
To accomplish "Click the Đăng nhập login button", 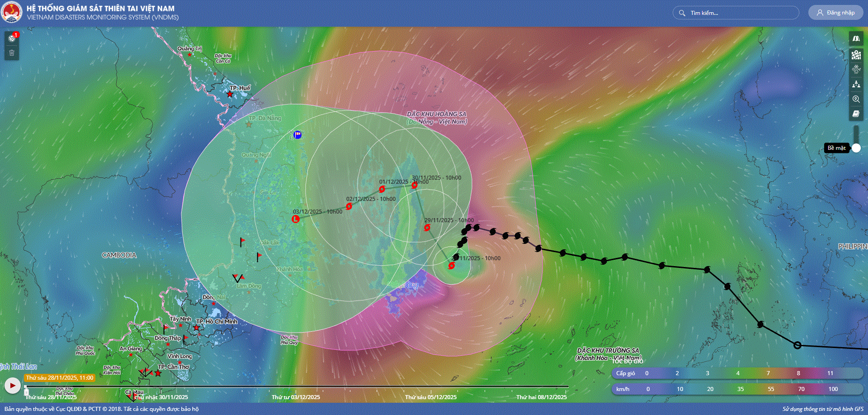I will tap(835, 13).
